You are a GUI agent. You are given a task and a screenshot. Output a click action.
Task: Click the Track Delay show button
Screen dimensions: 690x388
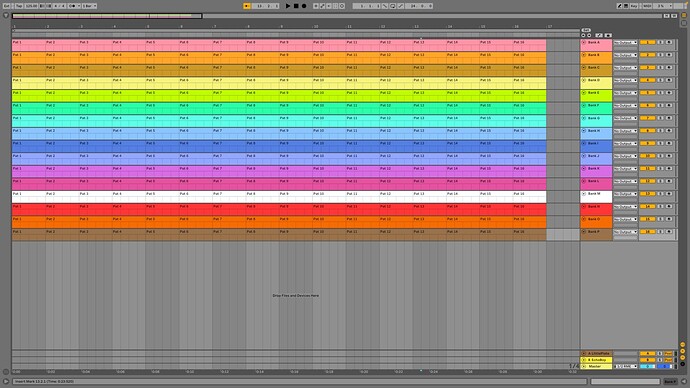[683, 364]
